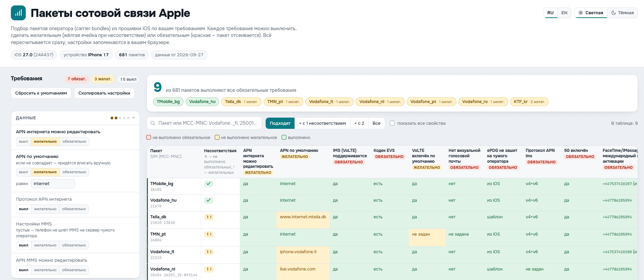The height and width of the screenshot is (280, 644).
Task: Set "APN по умолчанию" to обязательно
Action: 74,172
